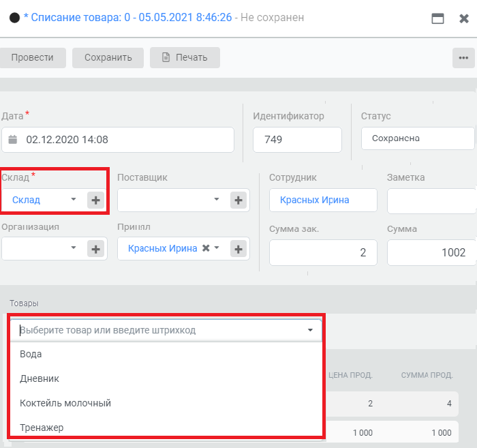Select Тренажер from the product list
Screen dimensions: 477x448
coord(166,428)
